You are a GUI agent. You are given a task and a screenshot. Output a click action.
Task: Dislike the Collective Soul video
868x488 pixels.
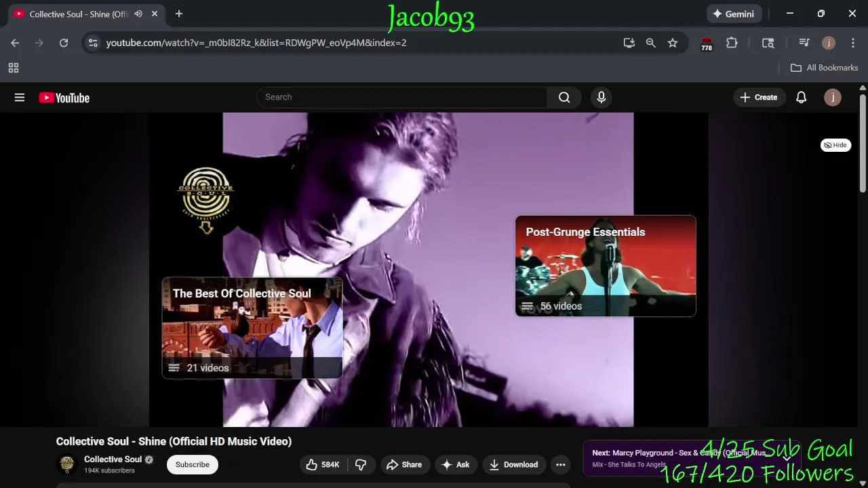pos(361,464)
